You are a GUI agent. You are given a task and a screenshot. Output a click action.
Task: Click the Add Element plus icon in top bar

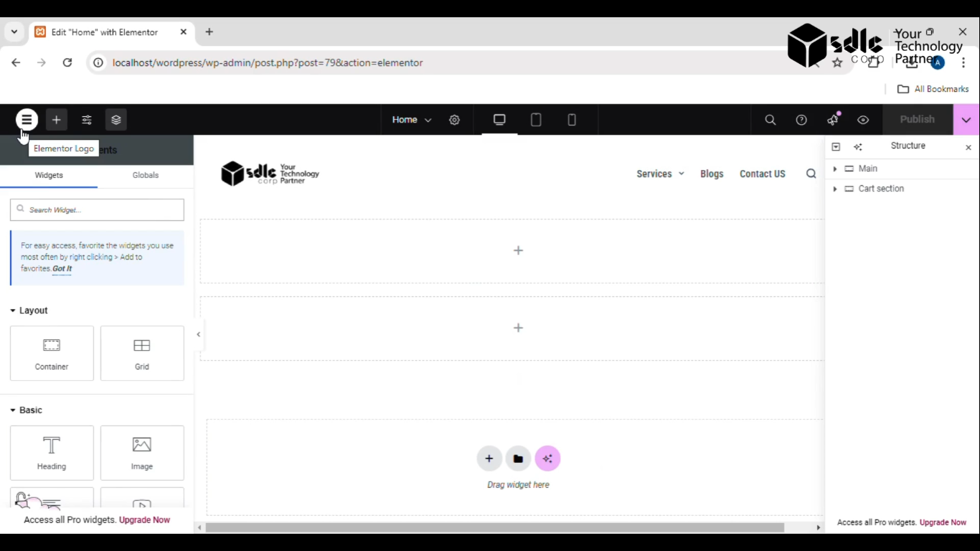57,120
